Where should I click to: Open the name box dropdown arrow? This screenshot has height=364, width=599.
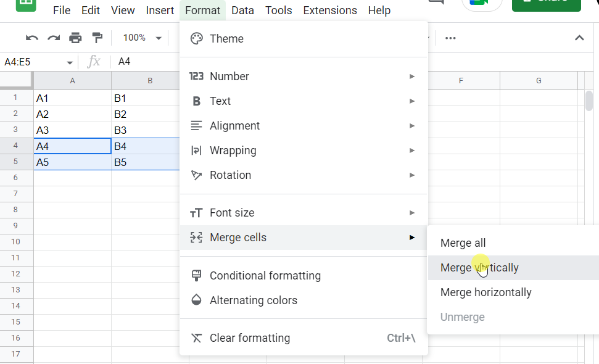click(x=70, y=61)
